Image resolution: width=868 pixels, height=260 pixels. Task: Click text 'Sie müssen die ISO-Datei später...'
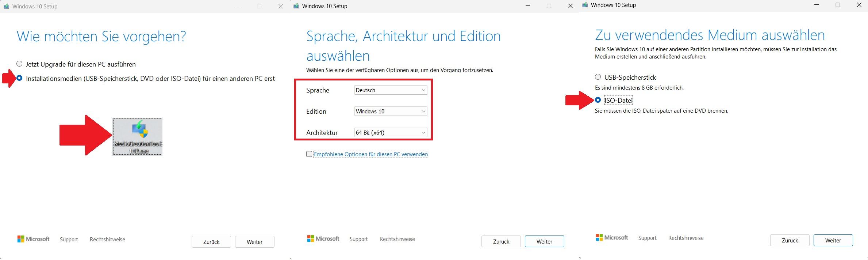click(x=661, y=111)
